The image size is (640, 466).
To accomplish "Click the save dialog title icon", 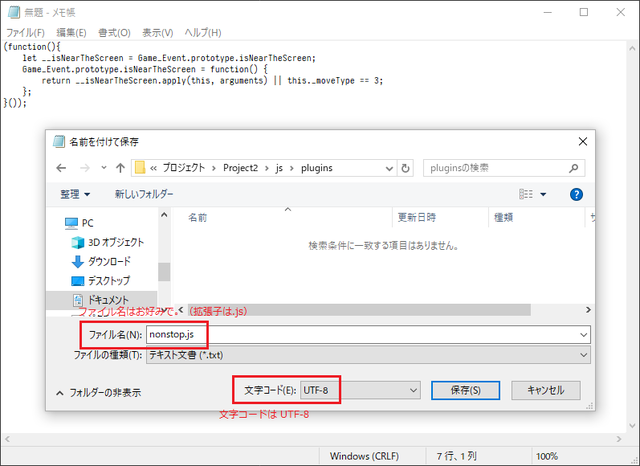I will pyautogui.click(x=59, y=142).
